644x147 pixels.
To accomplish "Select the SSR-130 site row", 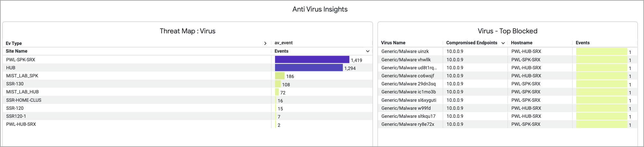I will 15,84.
